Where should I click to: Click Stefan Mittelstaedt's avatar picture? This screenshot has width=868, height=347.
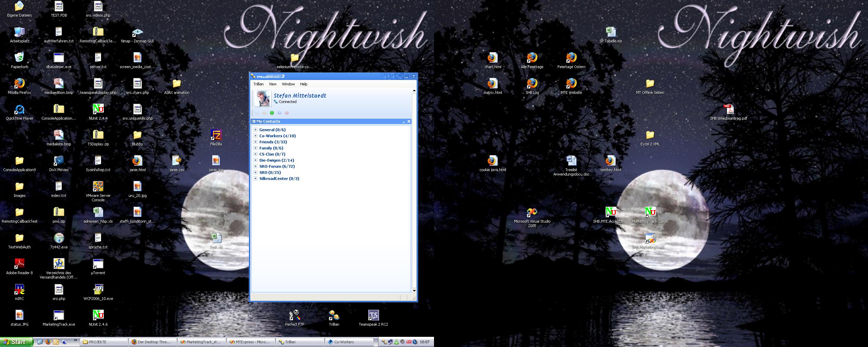pos(262,99)
